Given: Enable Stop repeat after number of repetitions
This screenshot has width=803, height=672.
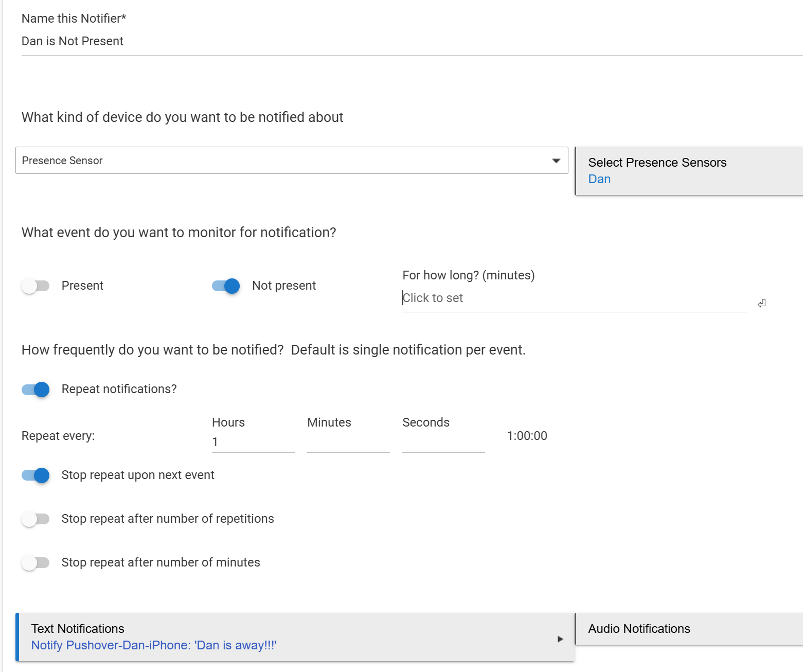Looking at the screenshot, I should pyautogui.click(x=35, y=519).
